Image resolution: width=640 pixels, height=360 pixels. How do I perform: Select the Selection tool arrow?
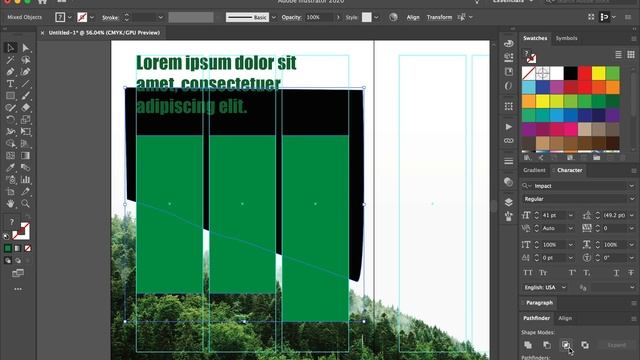[x=10, y=48]
